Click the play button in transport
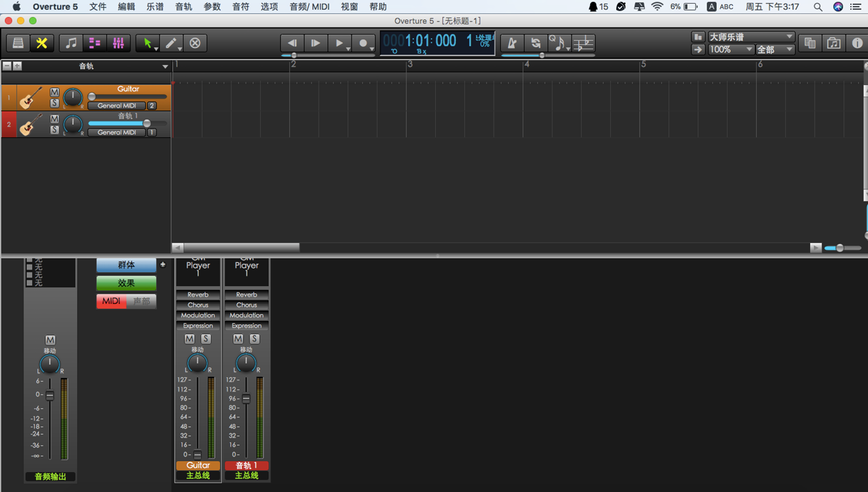The height and width of the screenshot is (492, 868). (315, 43)
